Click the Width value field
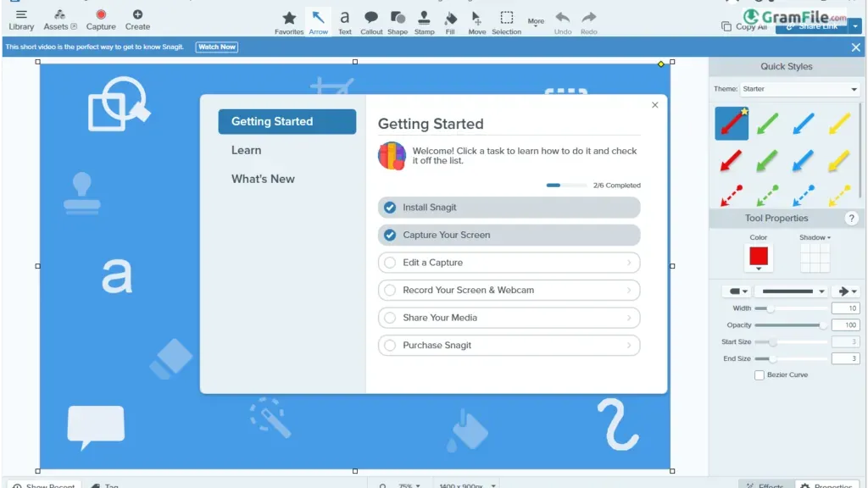Viewport: 868px width, 488px height. point(845,308)
